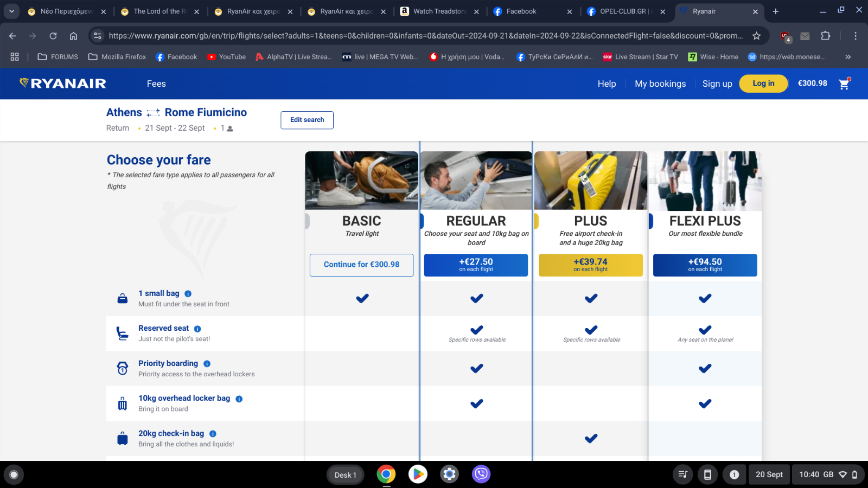Open the bookmarks apps grid icon
The height and width of the screenshot is (488, 868).
point(15,57)
